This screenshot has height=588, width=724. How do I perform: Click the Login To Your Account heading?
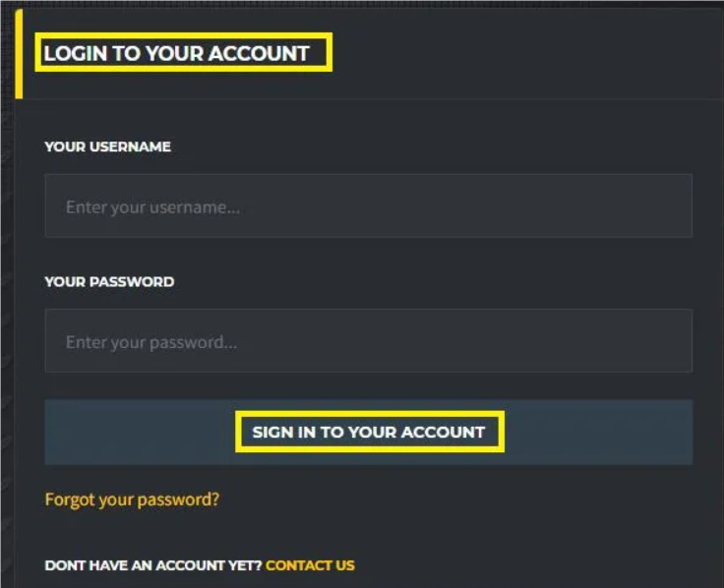(177, 53)
